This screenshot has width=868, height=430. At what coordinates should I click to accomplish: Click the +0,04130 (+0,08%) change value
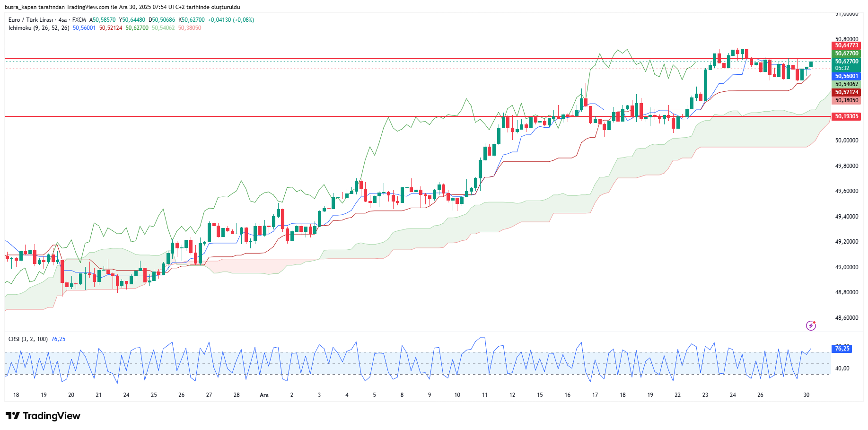[x=231, y=20]
